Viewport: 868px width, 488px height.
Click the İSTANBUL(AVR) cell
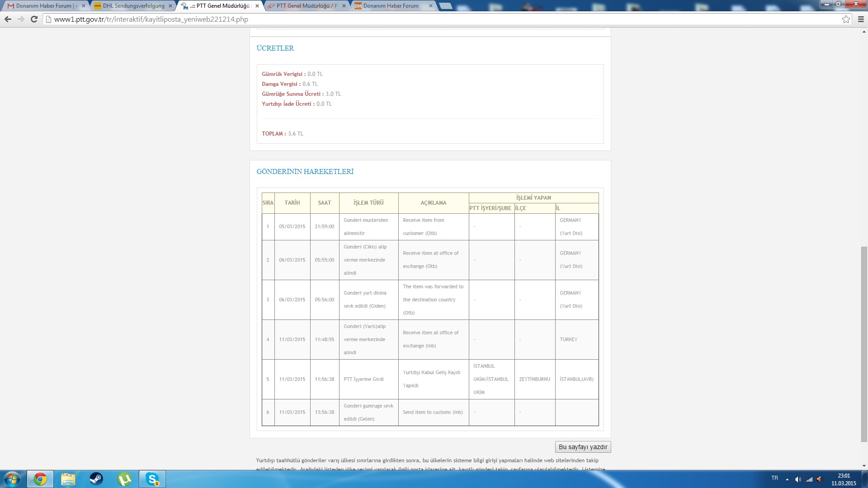point(576,379)
